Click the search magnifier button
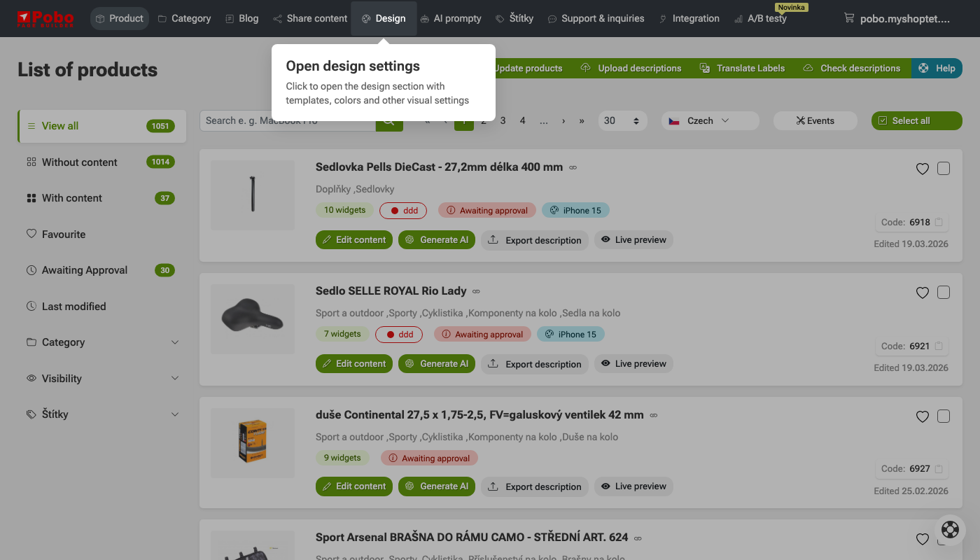 pyautogui.click(x=389, y=121)
